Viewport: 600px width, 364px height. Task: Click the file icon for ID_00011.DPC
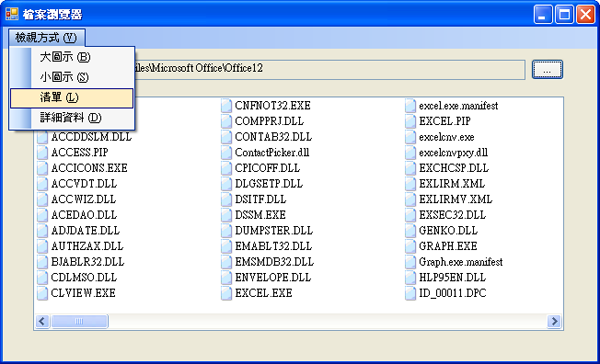pos(411,293)
